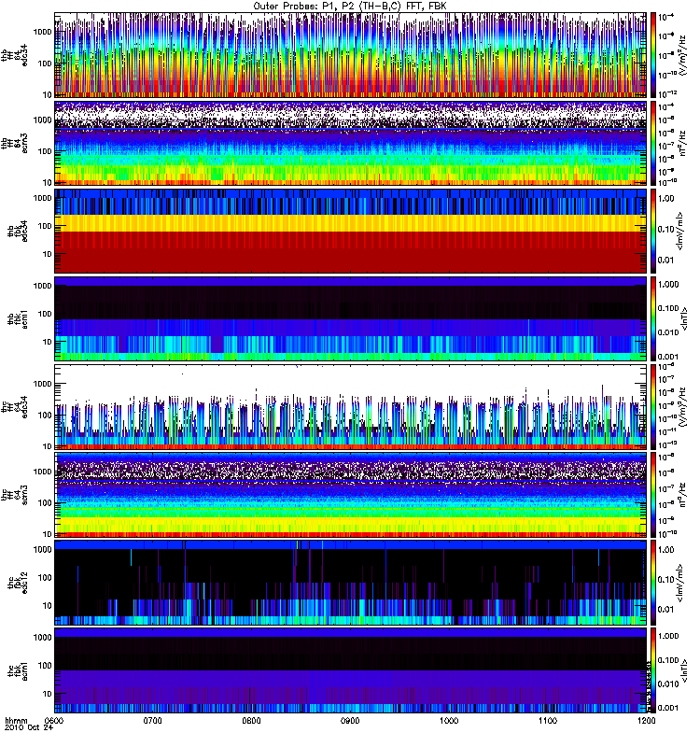Click the color bar beside thb fbk edc34 panel

[x=653, y=231]
